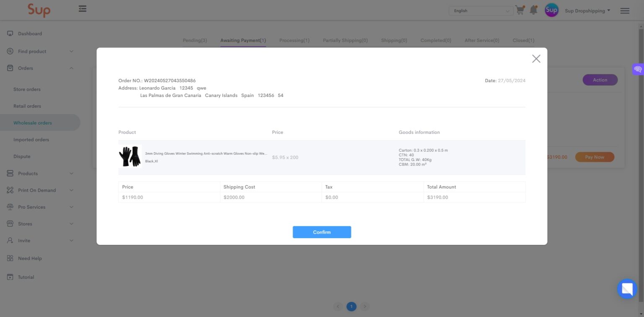The width and height of the screenshot is (644, 317).
Task: Open the shopping cart icon
Action: point(519,10)
